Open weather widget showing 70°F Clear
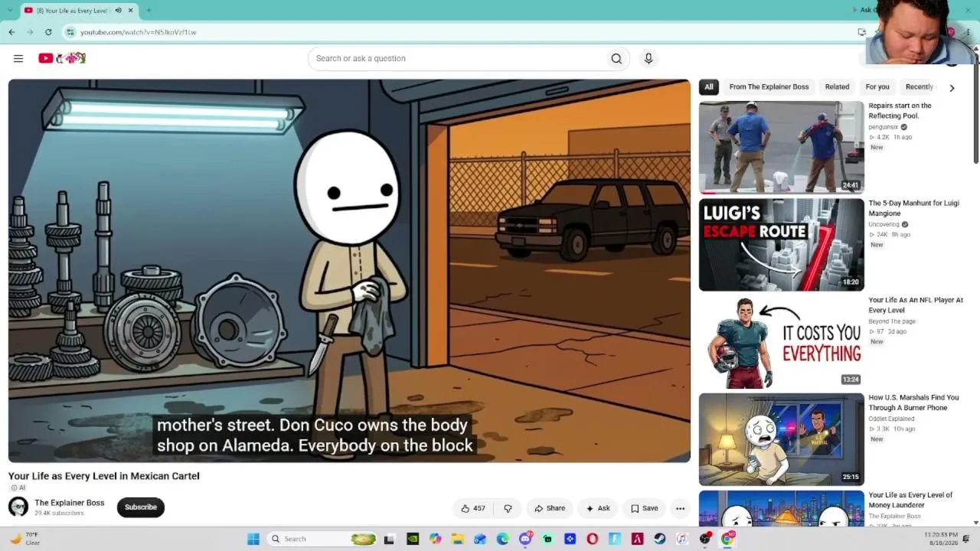This screenshot has width=980, height=551. click(x=24, y=539)
